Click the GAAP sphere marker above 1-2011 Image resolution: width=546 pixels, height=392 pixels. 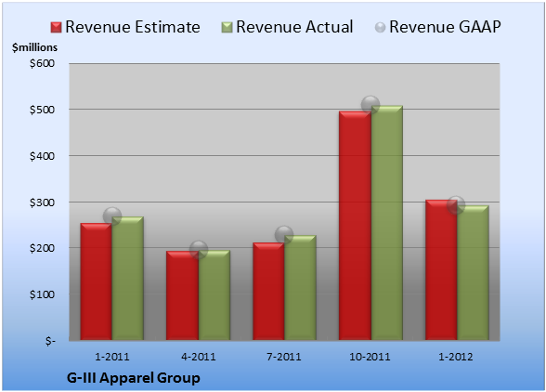(x=112, y=216)
